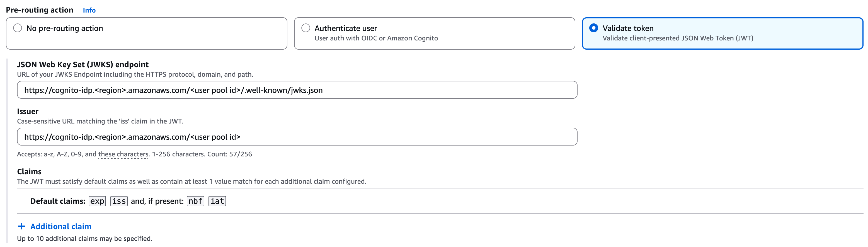The height and width of the screenshot is (247, 868).
Task: Click the 'Authenticate user' card title text
Action: pyautogui.click(x=346, y=28)
